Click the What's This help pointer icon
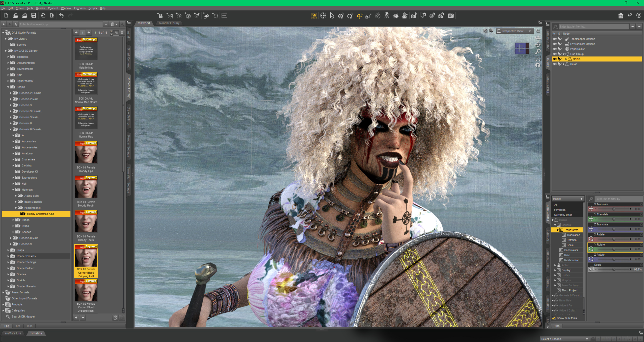 click(x=630, y=16)
